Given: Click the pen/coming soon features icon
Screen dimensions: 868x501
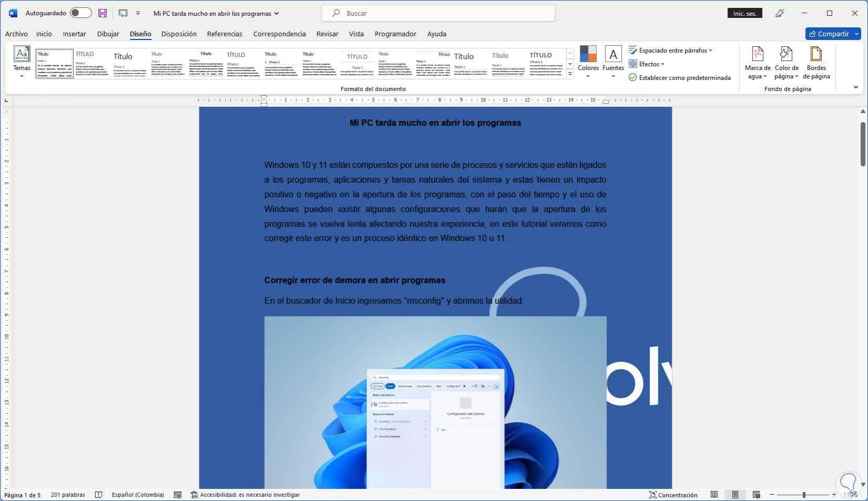Looking at the screenshot, I should tap(780, 13).
